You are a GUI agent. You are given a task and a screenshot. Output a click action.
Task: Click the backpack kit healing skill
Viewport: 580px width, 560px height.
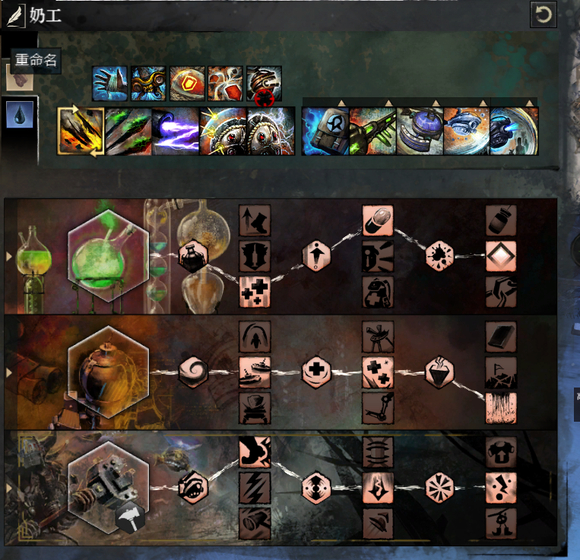click(326, 131)
